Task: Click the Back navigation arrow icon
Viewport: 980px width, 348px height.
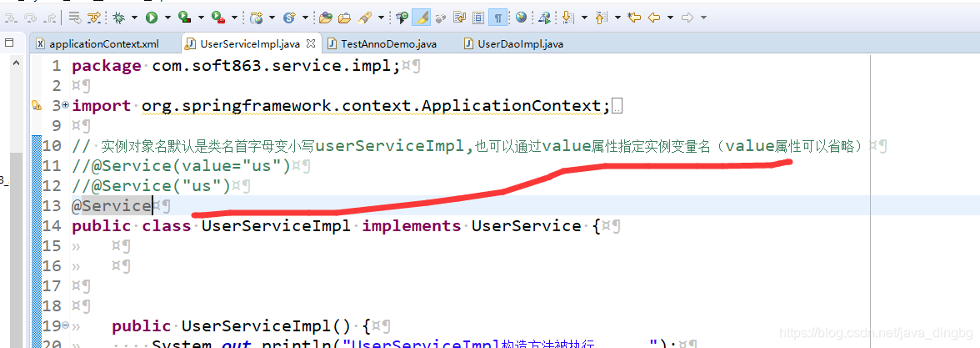Action: coord(654,18)
